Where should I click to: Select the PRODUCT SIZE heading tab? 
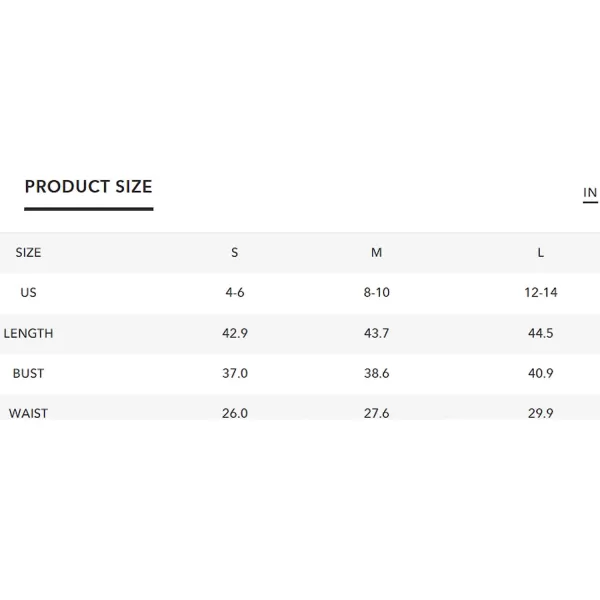coord(88,187)
